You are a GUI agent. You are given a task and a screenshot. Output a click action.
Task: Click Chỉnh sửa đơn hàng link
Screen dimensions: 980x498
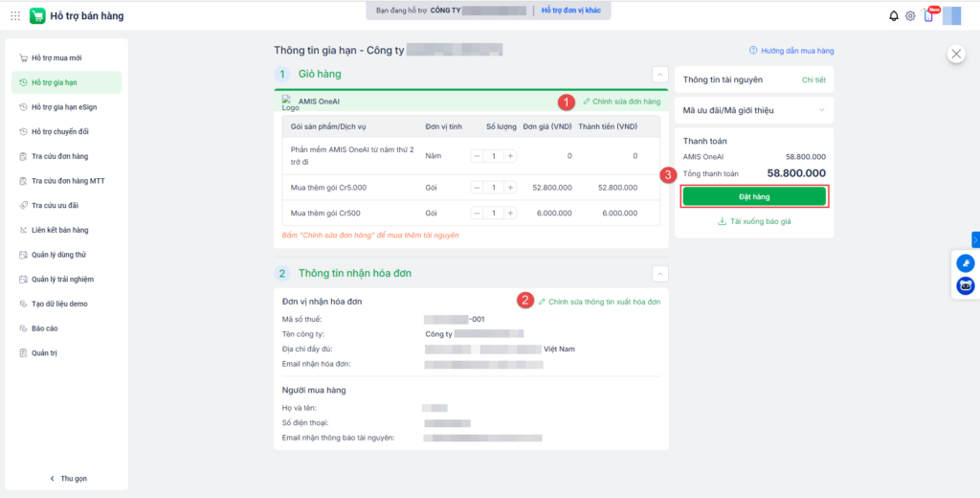(x=621, y=102)
